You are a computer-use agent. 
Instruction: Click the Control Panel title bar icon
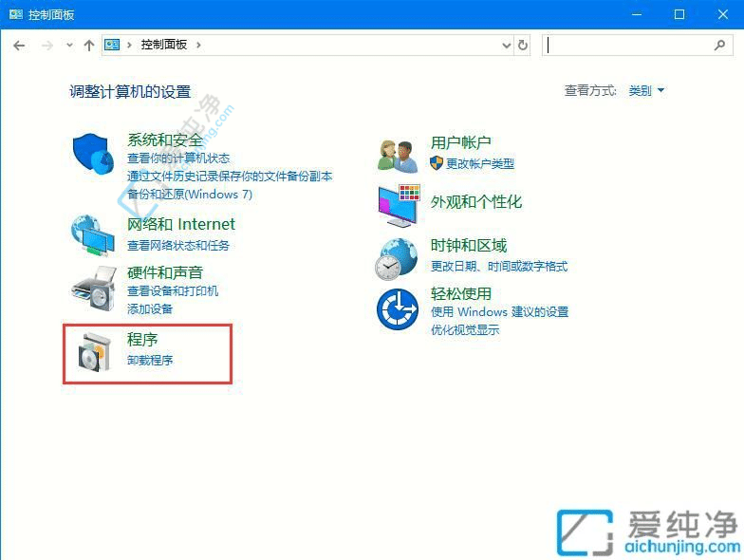pyautogui.click(x=15, y=14)
